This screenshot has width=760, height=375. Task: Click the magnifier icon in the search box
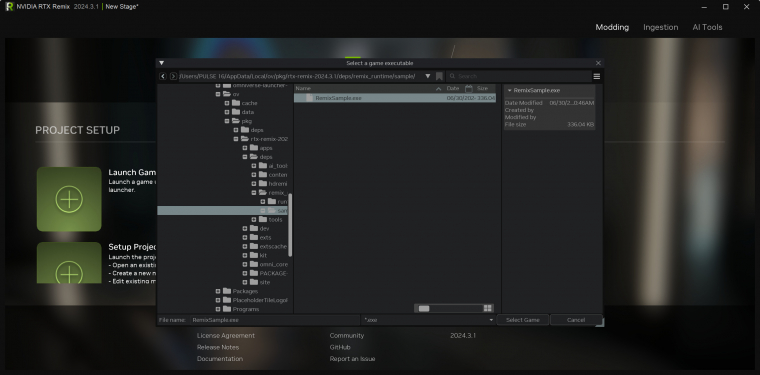pyautogui.click(x=452, y=76)
